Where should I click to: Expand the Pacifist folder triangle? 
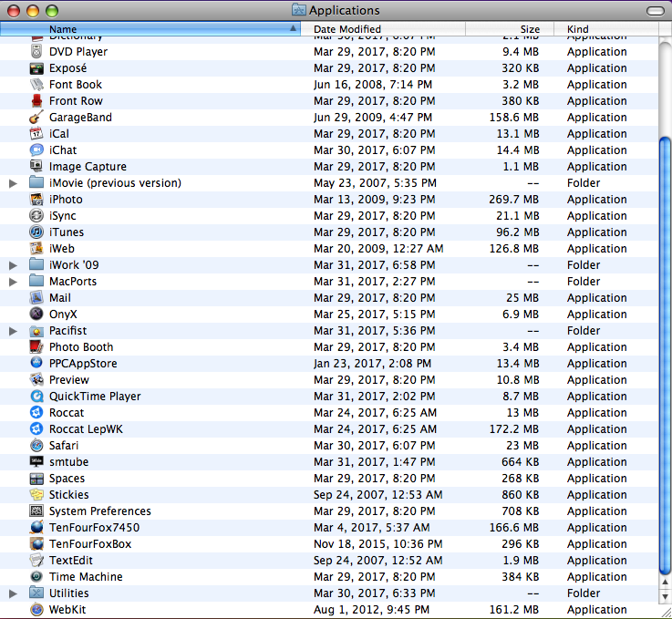[14, 331]
